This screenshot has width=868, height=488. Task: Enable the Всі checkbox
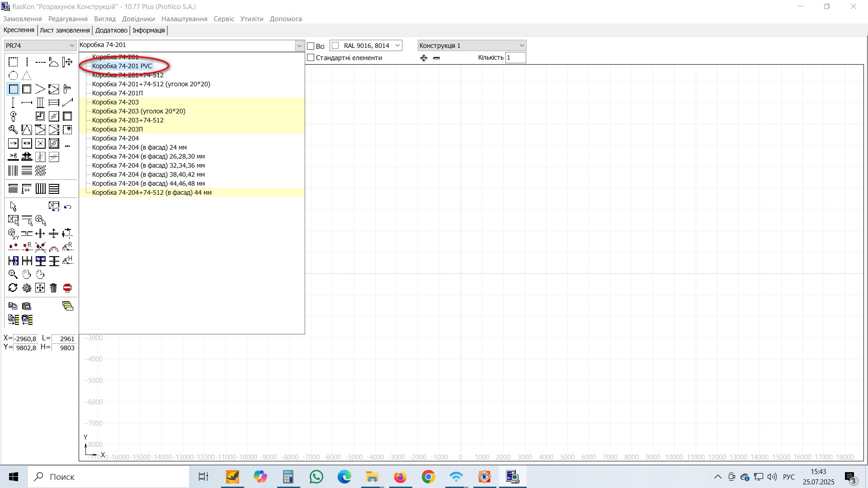(x=311, y=46)
